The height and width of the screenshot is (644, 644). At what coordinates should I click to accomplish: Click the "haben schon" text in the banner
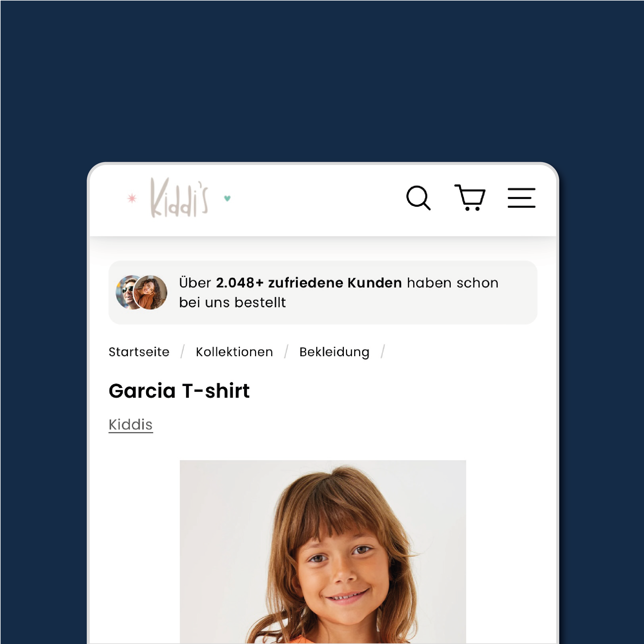tap(453, 283)
